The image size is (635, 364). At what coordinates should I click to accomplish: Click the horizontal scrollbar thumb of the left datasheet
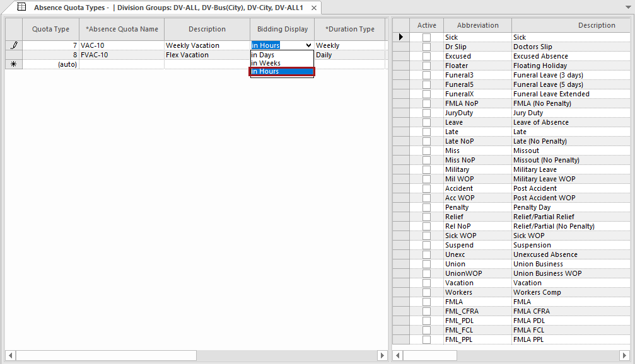tap(106, 356)
